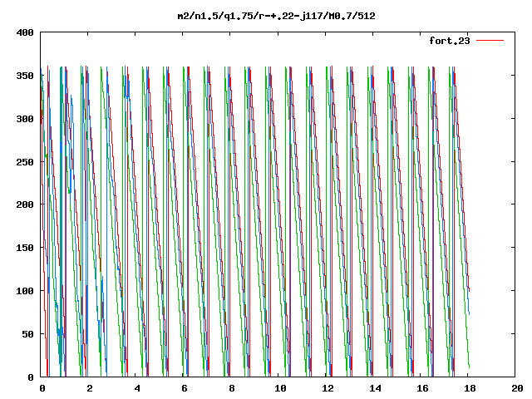Click the x-axis label 4
Screen dimensions: 532x399
(x=137, y=388)
